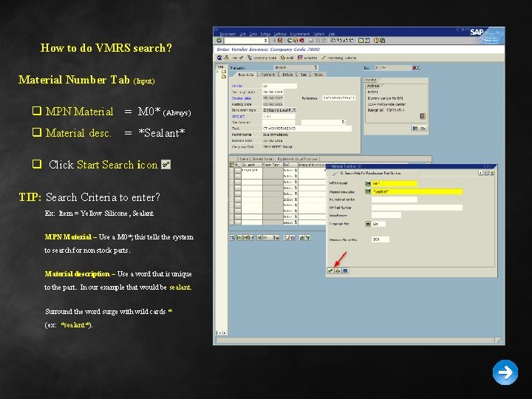Image resolution: width=532 pixels, height=399 pixels.
Task: Click the Company Code button
Action: click(262, 58)
